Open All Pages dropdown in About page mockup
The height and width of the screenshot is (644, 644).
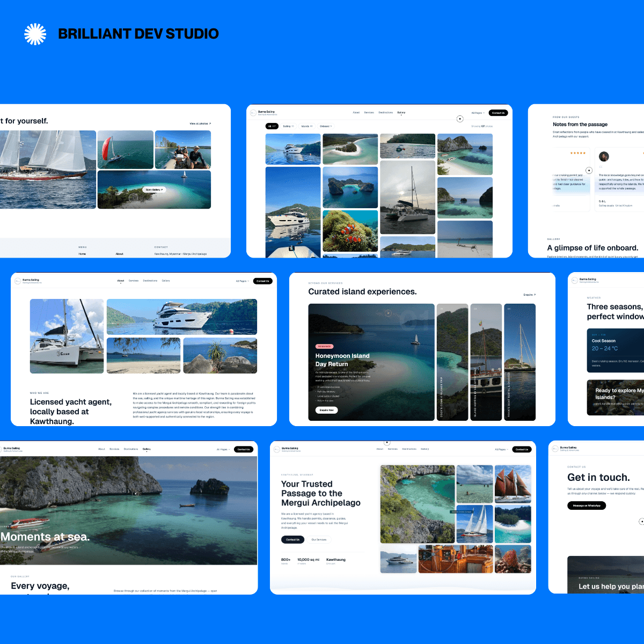[243, 281]
